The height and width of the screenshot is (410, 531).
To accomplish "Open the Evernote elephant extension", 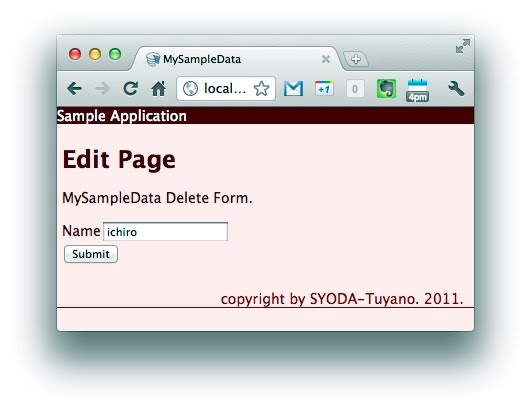I will (386, 89).
